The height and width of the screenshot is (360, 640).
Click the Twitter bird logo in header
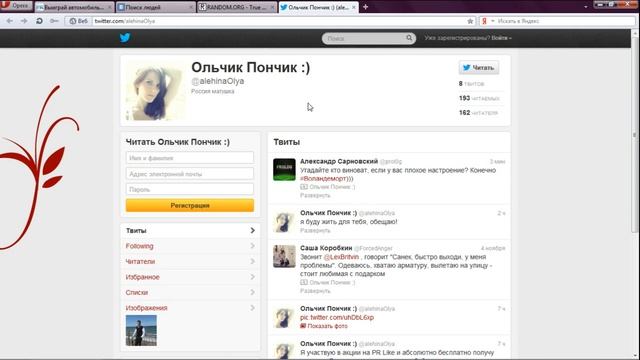tap(125, 38)
